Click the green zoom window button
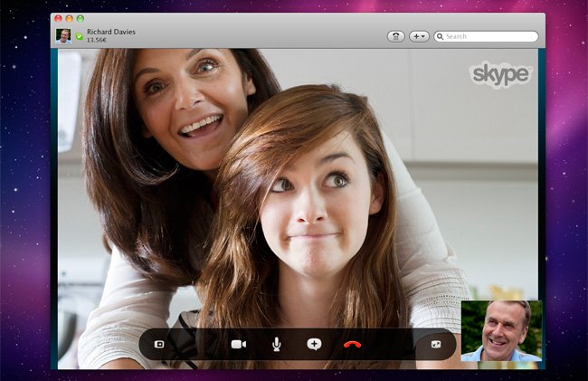The height and width of the screenshot is (381, 588). (80, 18)
